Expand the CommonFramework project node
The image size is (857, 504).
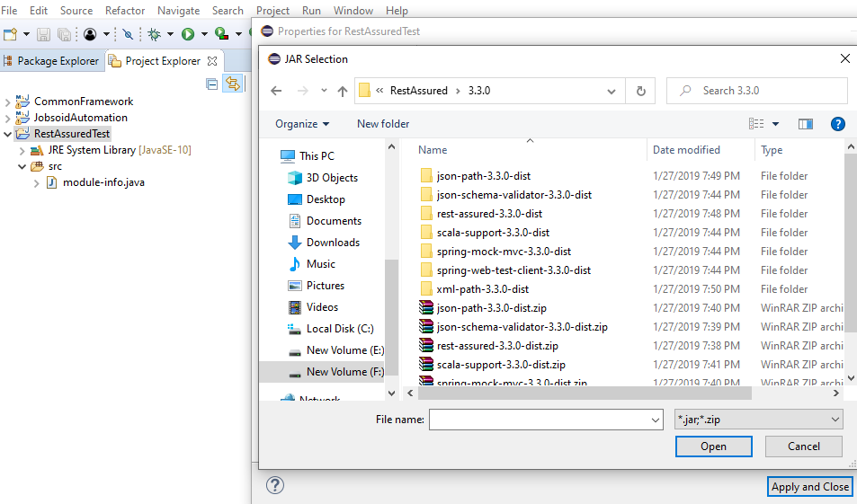8,102
